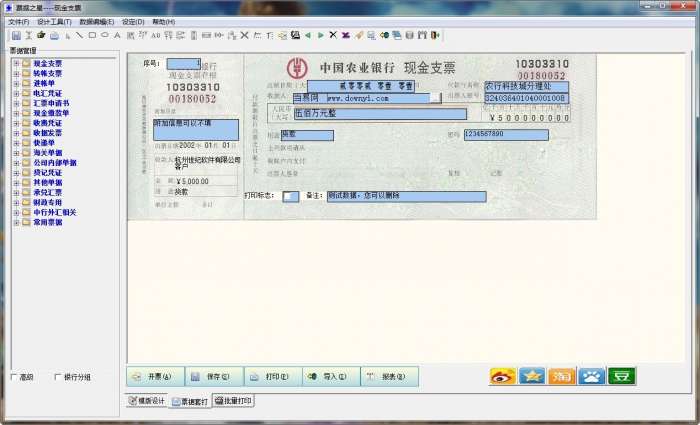Click the gray X delete icon in toolbar

[244, 35]
